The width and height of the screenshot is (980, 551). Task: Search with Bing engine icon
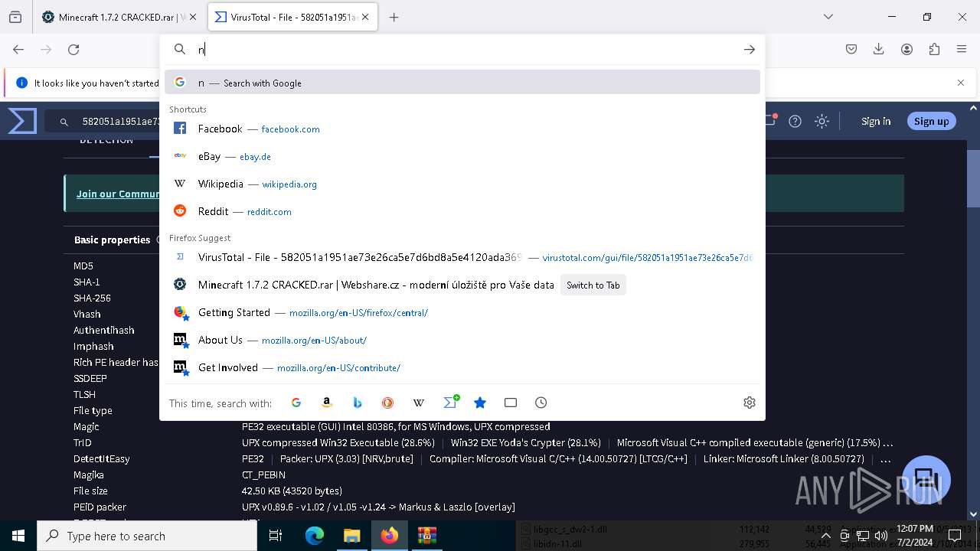pyautogui.click(x=358, y=403)
